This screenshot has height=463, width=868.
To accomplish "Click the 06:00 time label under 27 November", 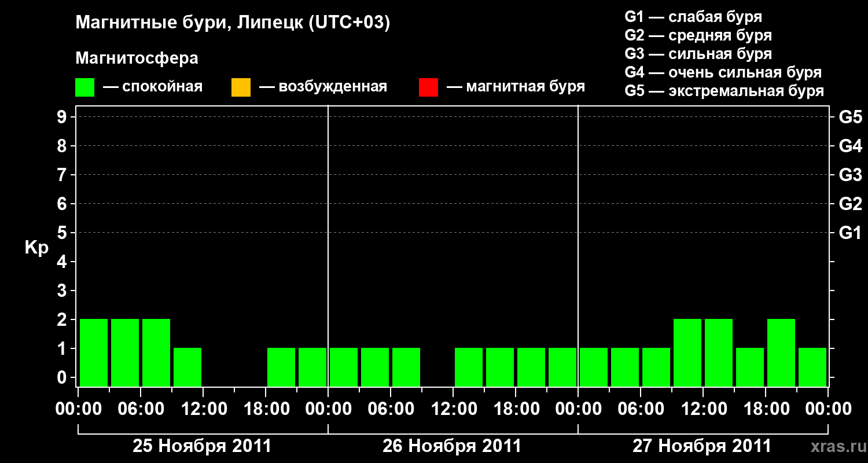I will [641, 409].
